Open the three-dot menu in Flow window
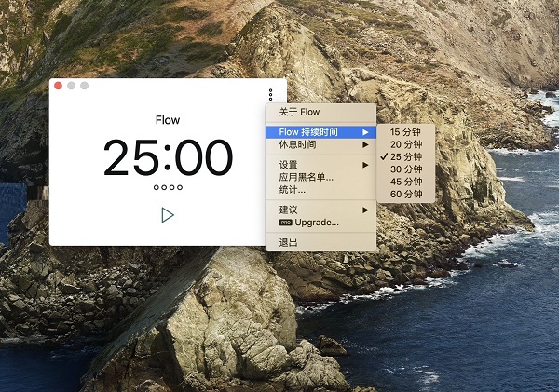 click(x=270, y=95)
